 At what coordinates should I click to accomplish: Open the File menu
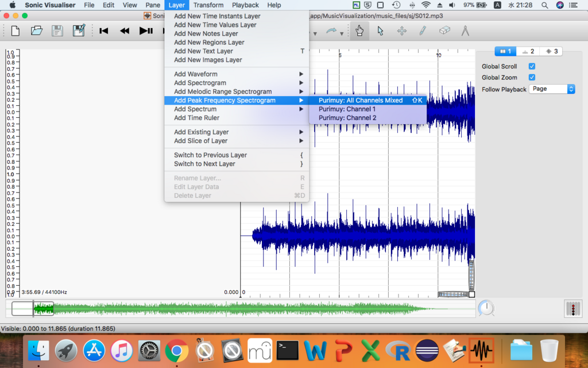(x=89, y=5)
